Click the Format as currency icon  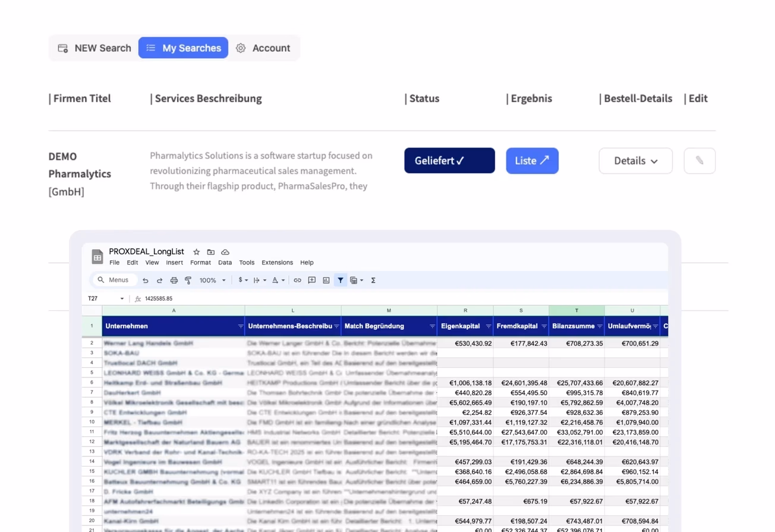tap(239, 280)
